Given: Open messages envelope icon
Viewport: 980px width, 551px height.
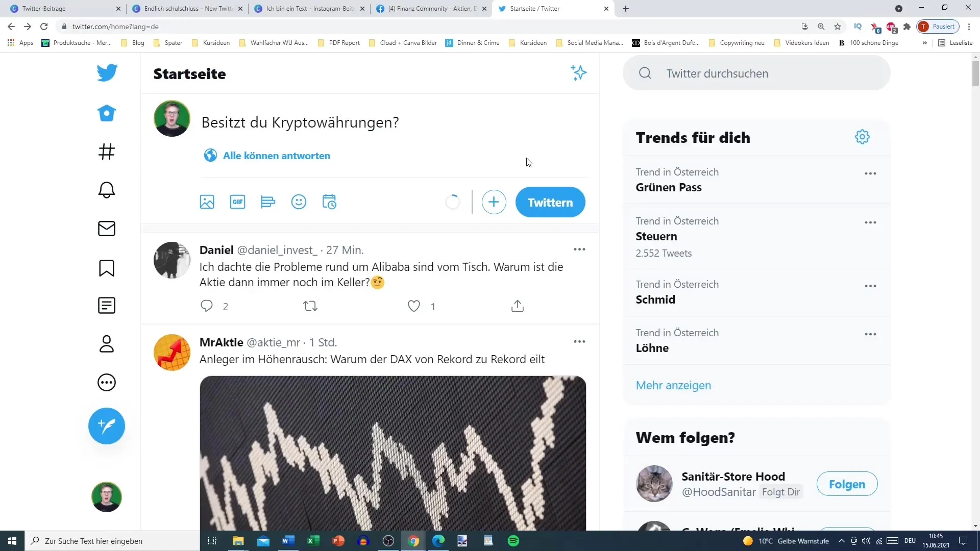Looking at the screenshot, I should 107,229.
